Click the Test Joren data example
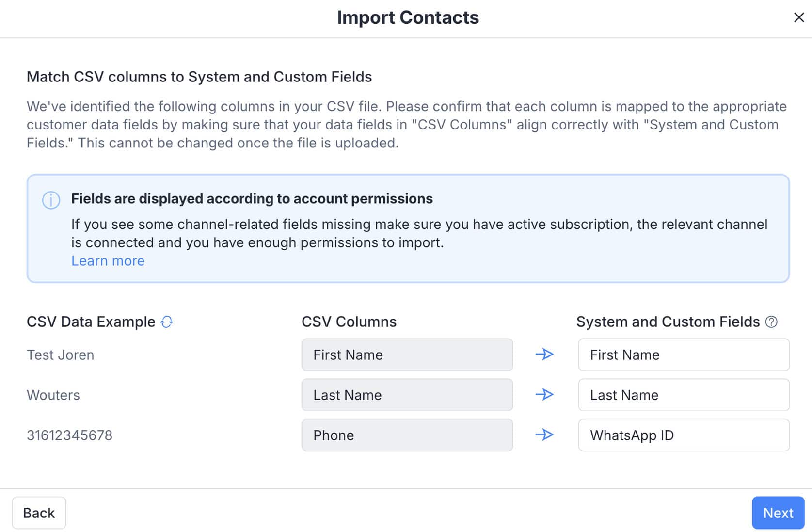This screenshot has width=812, height=532. point(61,355)
